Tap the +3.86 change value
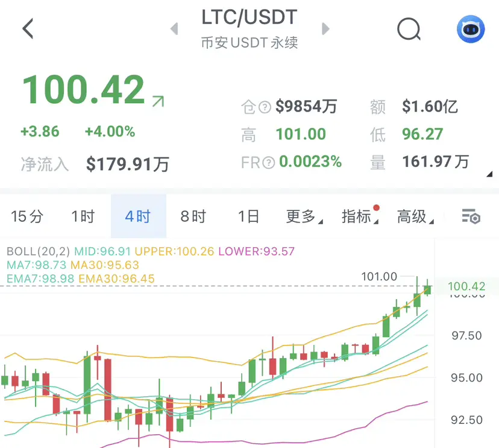The image size is (499, 448). (x=40, y=131)
